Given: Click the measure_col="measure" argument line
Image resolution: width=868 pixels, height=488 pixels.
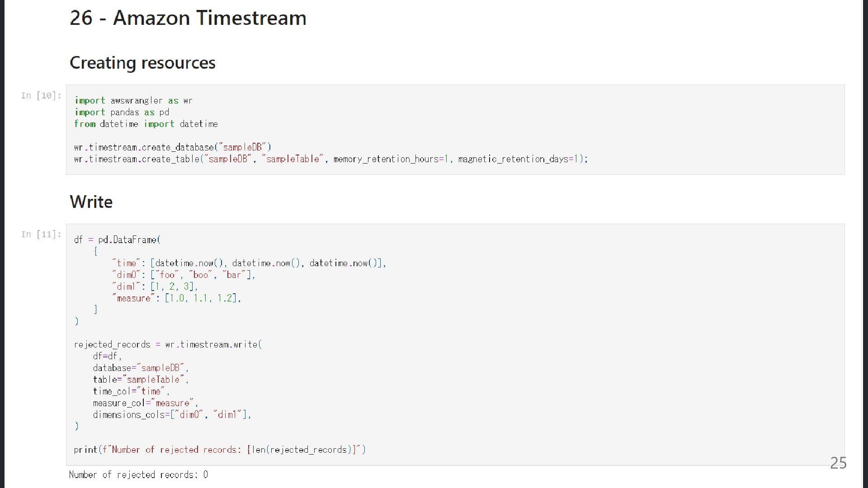Looking at the screenshot, I should 145,403.
